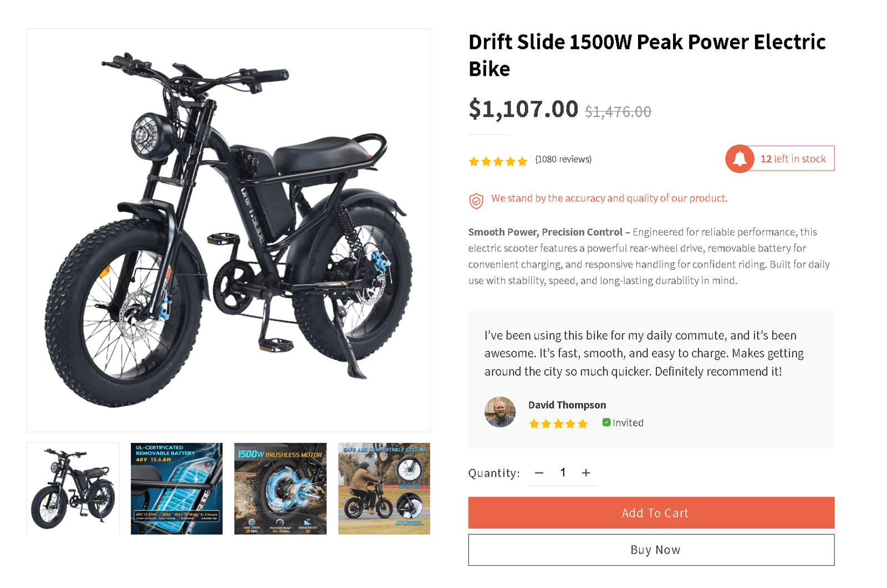Image resolution: width=887 pixels, height=588 pixels.
Task: Click the orange bell notification icon
Action: (x=740, y=158)
